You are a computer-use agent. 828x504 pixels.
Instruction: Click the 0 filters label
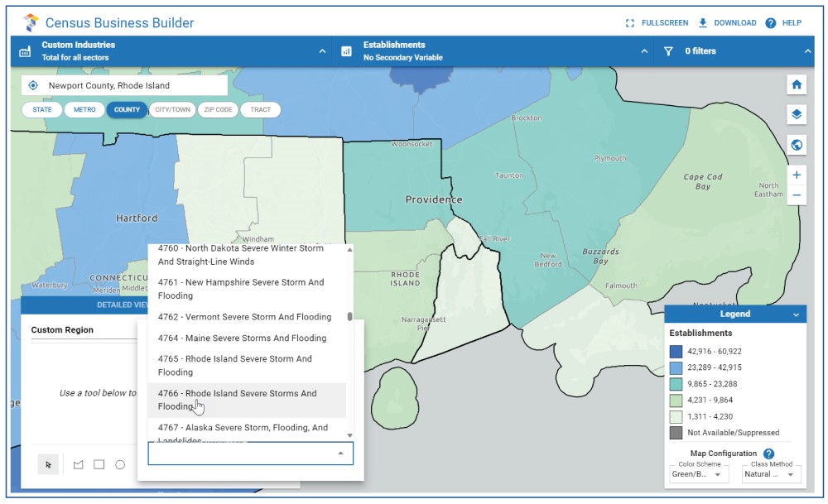(700, 51)
